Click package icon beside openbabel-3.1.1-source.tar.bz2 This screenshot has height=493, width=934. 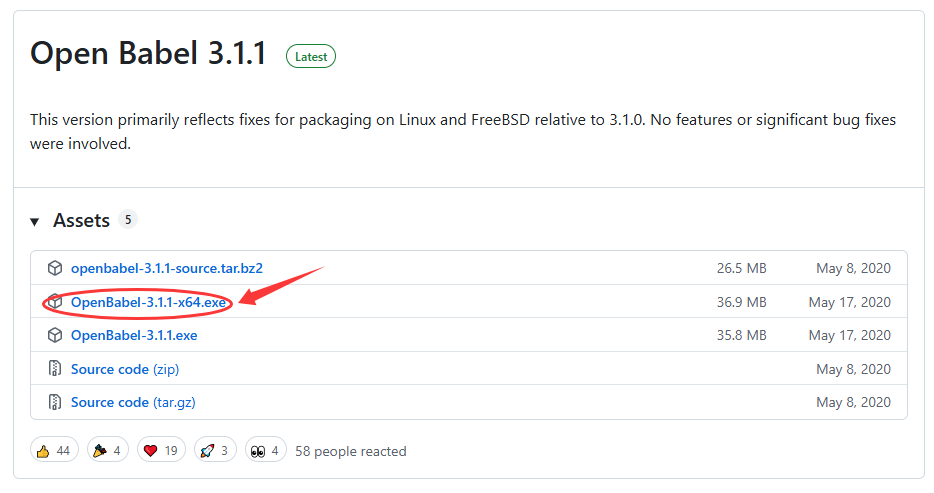55,268
